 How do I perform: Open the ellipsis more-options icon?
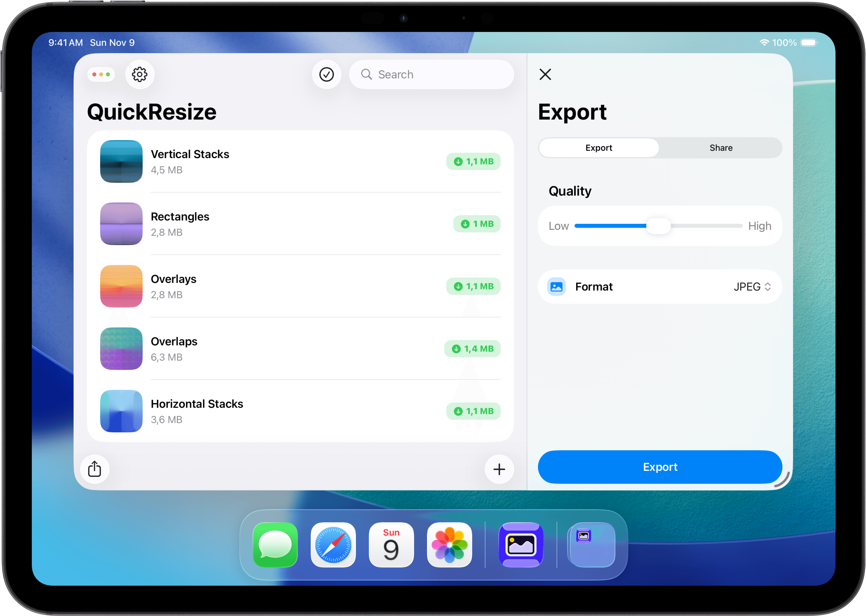point(101,74)
